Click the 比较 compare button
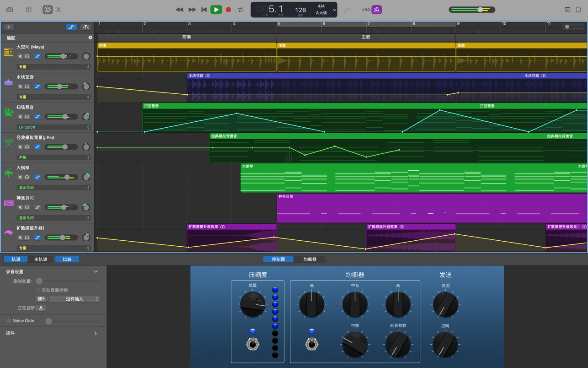The width and height of the screenshot is (588, 368). [x=67, y=259]
